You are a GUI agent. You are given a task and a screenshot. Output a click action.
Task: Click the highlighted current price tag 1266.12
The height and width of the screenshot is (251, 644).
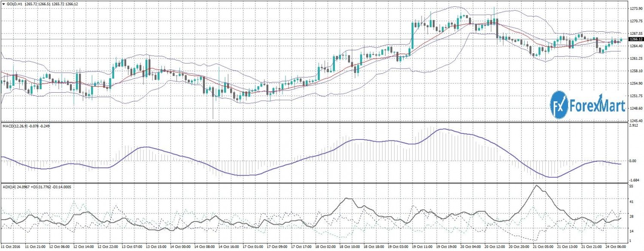click(635, 39)
